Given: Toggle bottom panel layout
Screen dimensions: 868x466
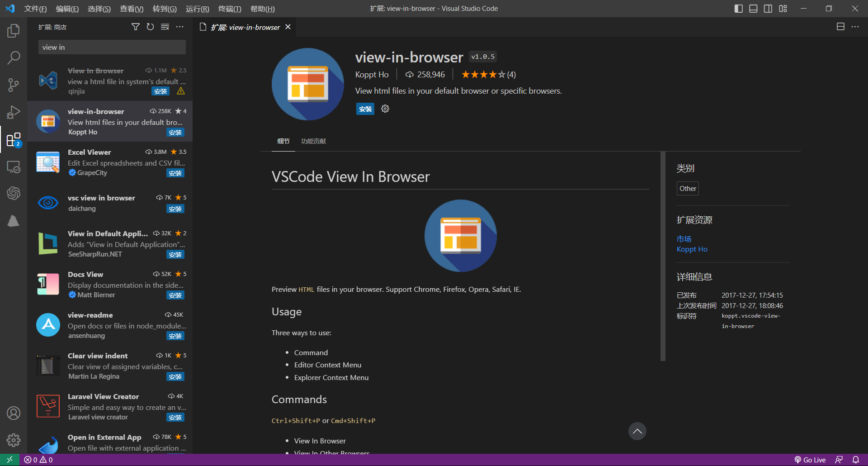Looking at the screenshot, I should 753,9.
